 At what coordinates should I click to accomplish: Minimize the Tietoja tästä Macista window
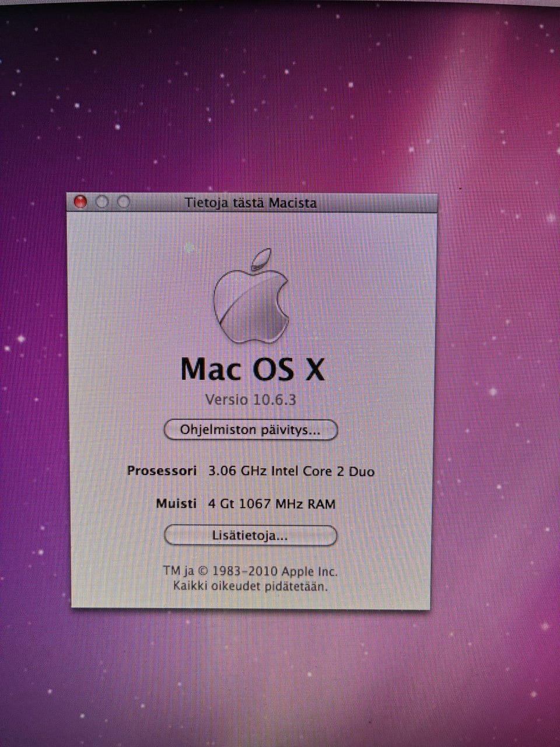(102, 202)
